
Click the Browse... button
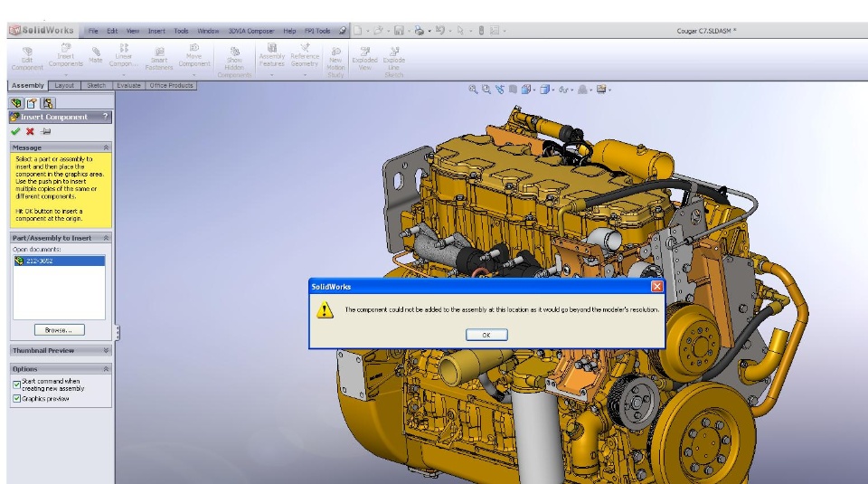(x=60, y=330)
